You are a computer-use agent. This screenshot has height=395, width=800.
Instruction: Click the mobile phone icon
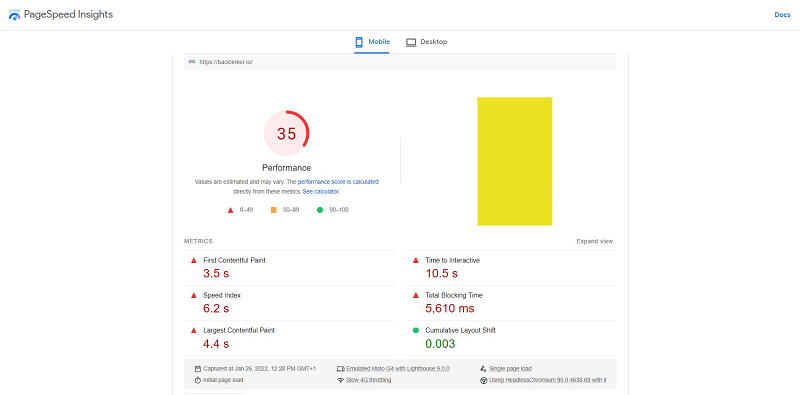click(359, 42)
